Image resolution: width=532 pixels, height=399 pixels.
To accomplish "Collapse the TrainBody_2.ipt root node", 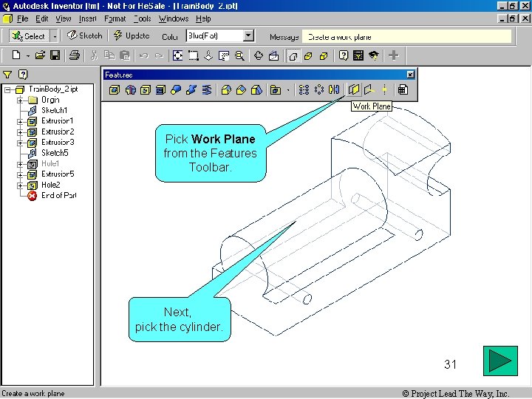I will pos(7,90).
